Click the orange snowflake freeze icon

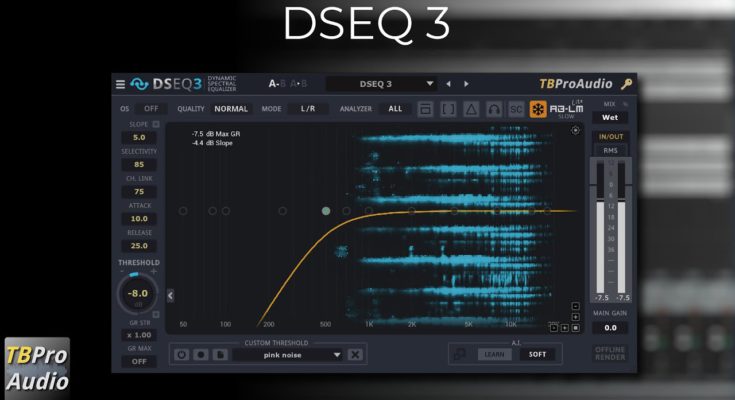click(537, 109)
